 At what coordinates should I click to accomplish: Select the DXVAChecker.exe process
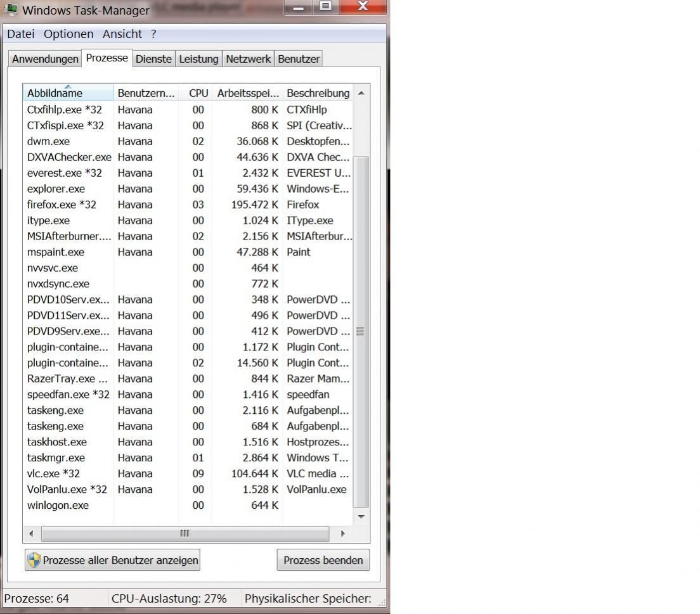tap(188, 157)
